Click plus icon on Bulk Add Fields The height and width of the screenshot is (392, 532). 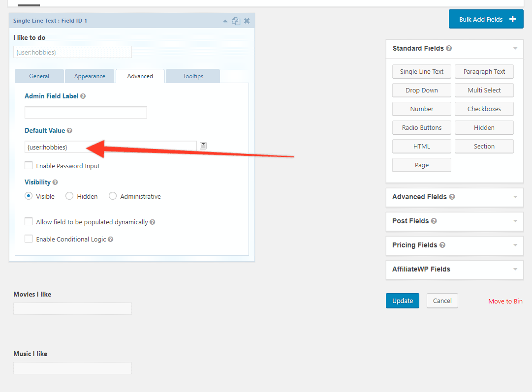513,19
